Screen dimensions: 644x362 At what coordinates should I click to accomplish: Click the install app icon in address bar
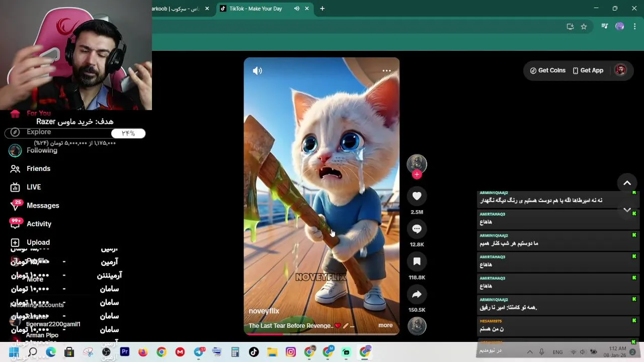pos(570,27)
